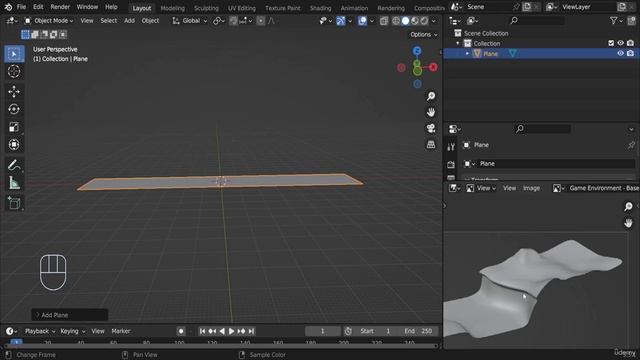The image size is (640, 360).
Task: Open the File menu
Action: [x=21, y=7]
